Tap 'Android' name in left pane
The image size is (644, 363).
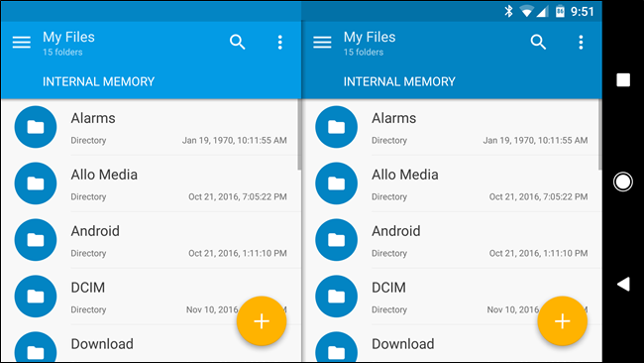coord(95,231)
